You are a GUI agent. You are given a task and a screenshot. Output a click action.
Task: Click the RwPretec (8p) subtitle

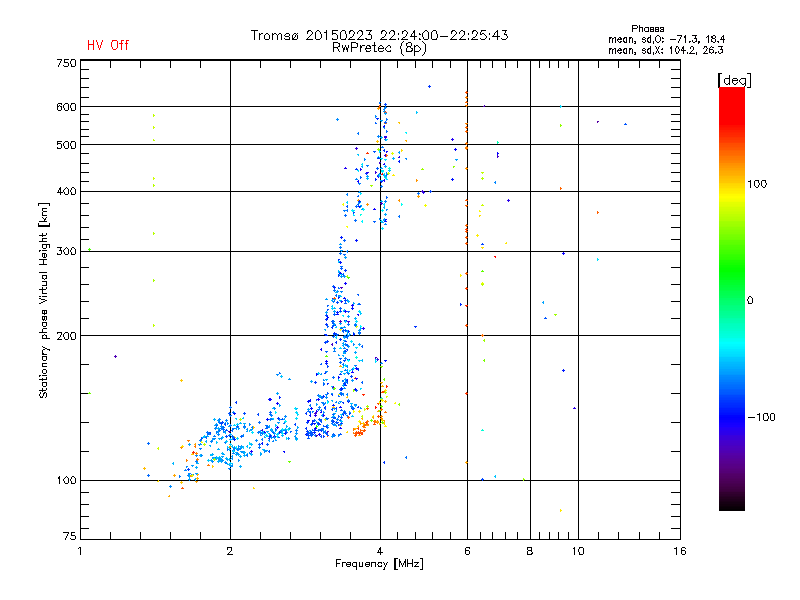[x=379, y=47]
